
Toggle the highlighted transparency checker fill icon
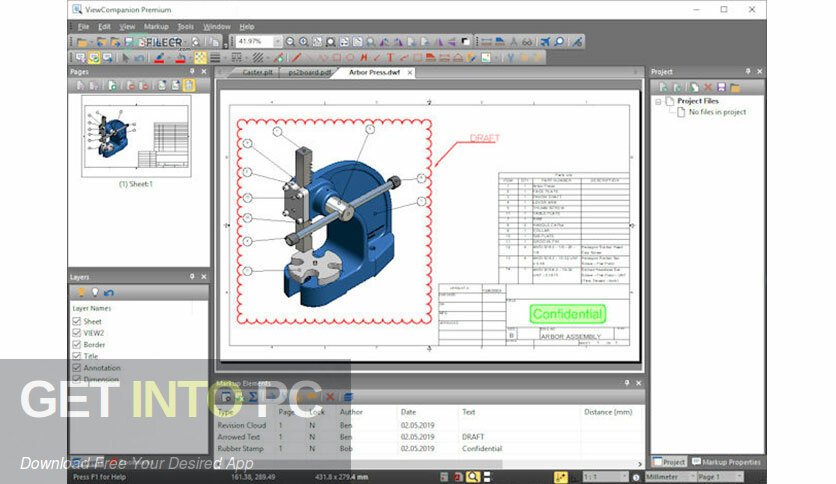(200, 58)
